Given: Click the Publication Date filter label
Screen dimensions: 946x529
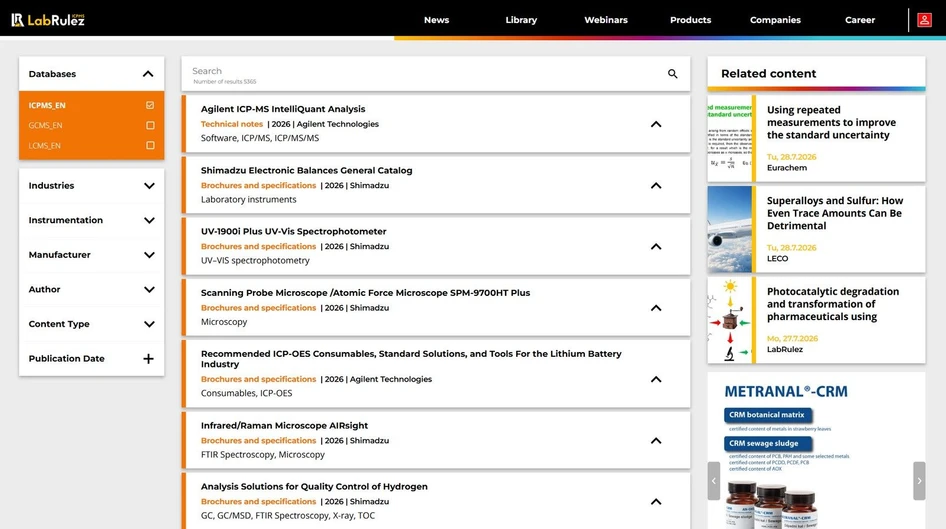Looking at the screenshot, I should (x=66, y=358).
